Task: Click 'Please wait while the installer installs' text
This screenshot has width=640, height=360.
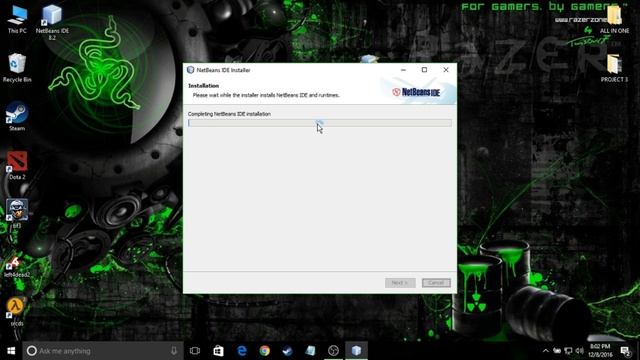Action: [266, 95]
